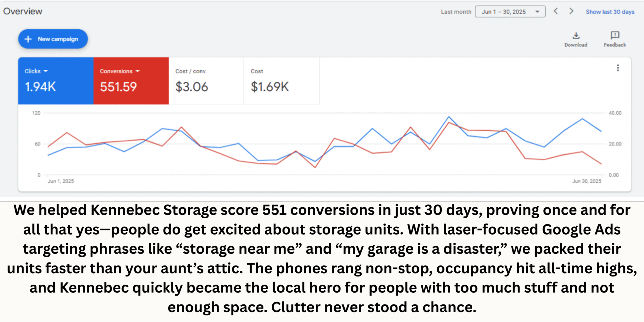Open the Jun 1 – 30, 2025 date range dropdown

510,12
